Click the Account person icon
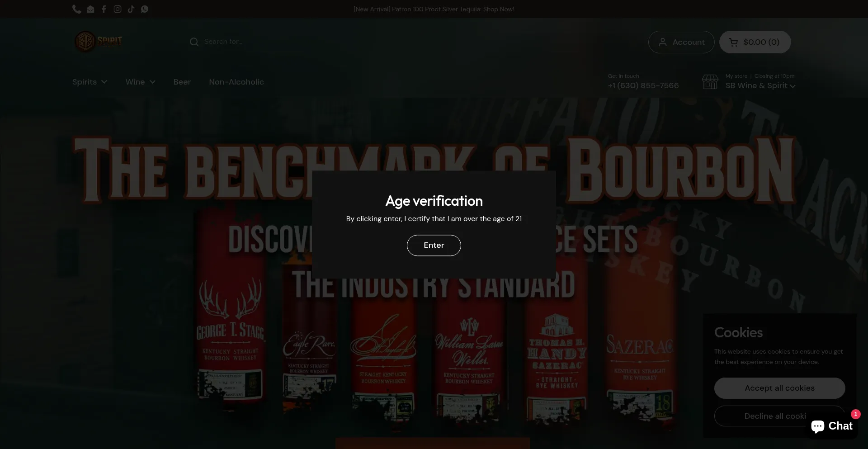Image resolution: width=868 pixels, height=449 pixels. coord(663,42)
